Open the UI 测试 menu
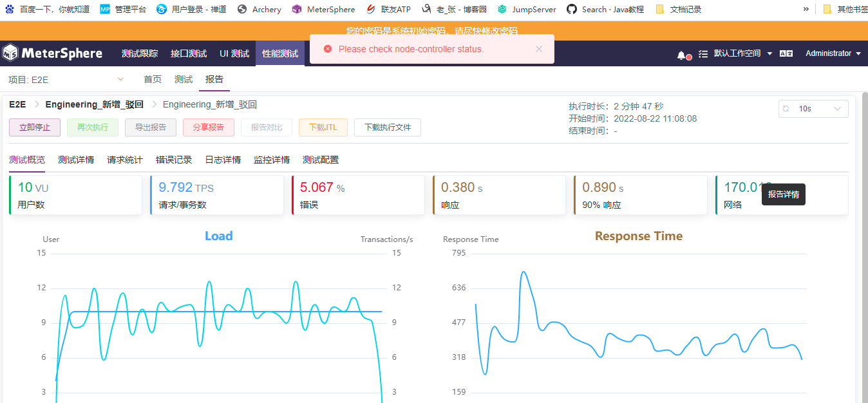The width and height of the screenshot is (868, 403). click(234, 53)
